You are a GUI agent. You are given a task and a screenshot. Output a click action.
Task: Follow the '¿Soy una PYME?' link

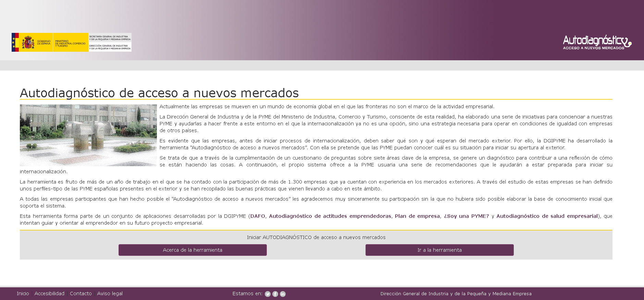(x=466, y=216)
